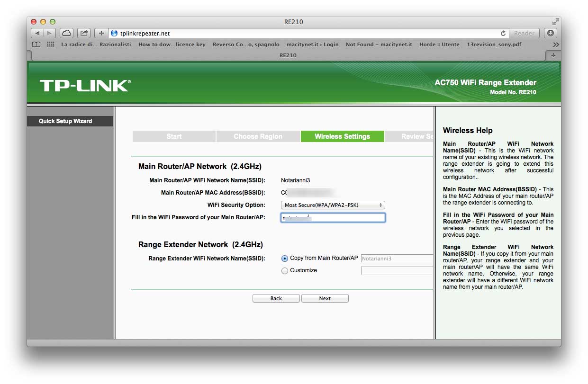Click the Notarianni3 extender SSID field
Image resolution: width=588 pixels, height=384 pixels.
tap(397, 259)
